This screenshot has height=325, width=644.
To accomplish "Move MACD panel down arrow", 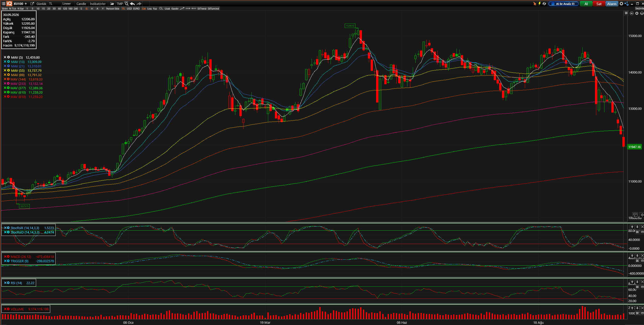I will 637,255.
